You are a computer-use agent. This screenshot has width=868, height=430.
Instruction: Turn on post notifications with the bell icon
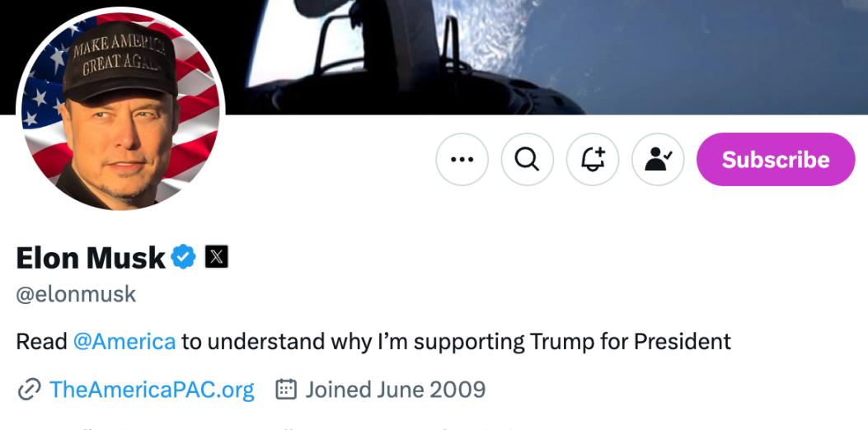(x=592, y=159)
